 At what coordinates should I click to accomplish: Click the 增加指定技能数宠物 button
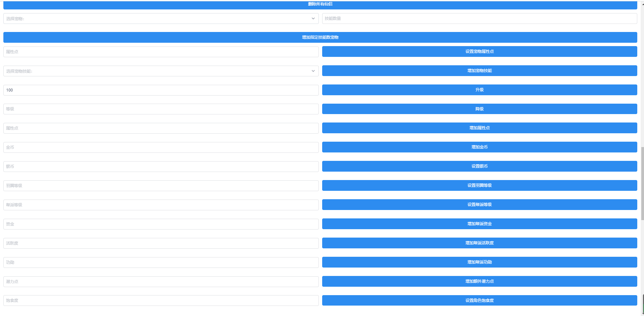(x=320, y=37)
